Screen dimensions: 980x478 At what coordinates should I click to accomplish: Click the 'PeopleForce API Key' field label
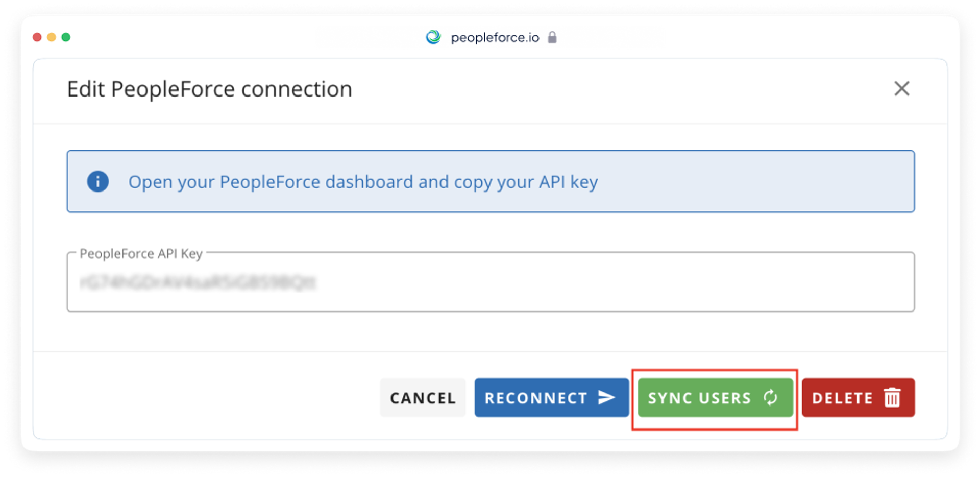[141, 254]
